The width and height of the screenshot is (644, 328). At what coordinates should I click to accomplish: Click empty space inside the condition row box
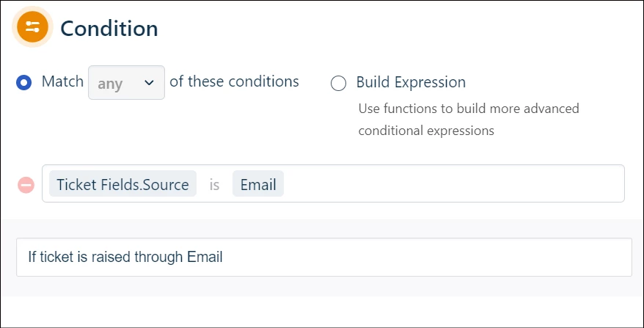coord(452,183)
